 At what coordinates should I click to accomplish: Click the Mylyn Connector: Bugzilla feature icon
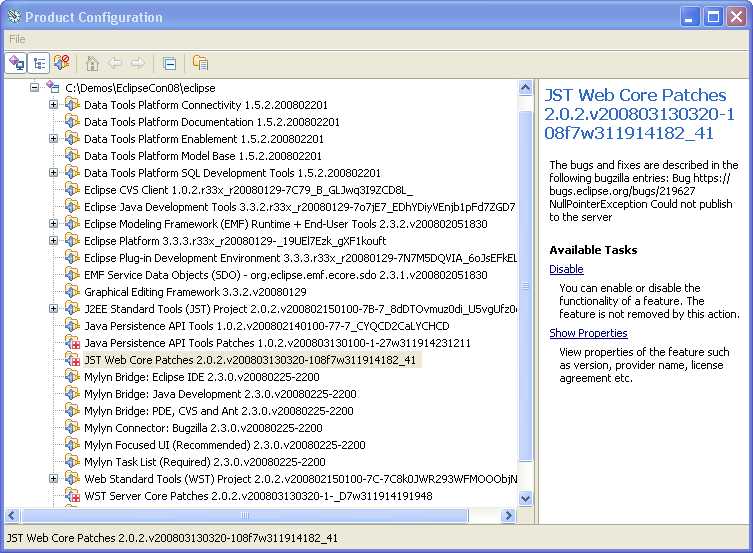pos(72,428)
